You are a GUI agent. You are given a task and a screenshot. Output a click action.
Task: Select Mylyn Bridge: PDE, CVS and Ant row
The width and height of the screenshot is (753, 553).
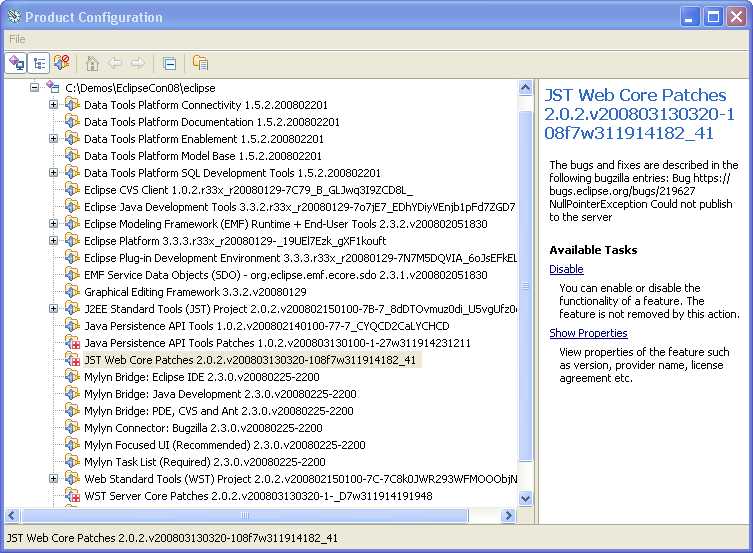click(x=219, y=411)
